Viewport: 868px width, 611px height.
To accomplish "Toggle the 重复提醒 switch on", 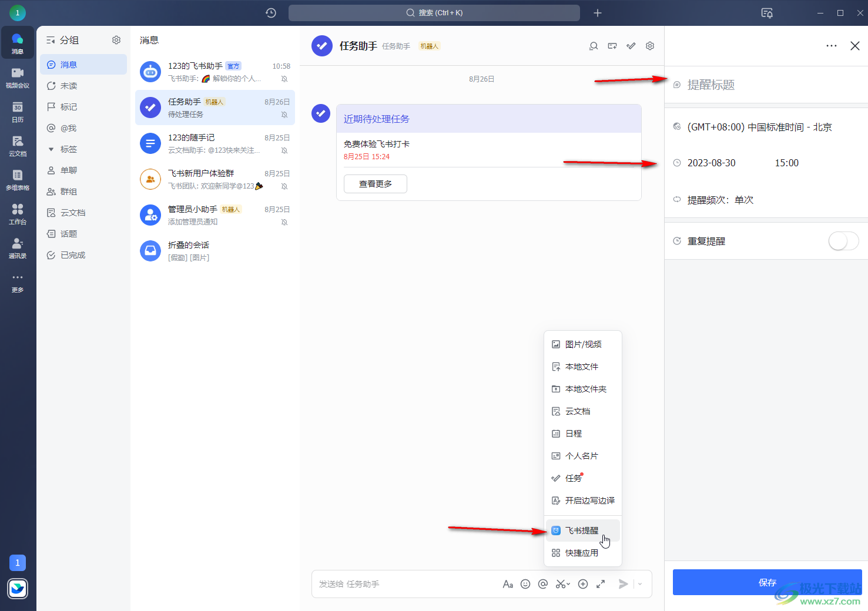I will tap(843, 241).
